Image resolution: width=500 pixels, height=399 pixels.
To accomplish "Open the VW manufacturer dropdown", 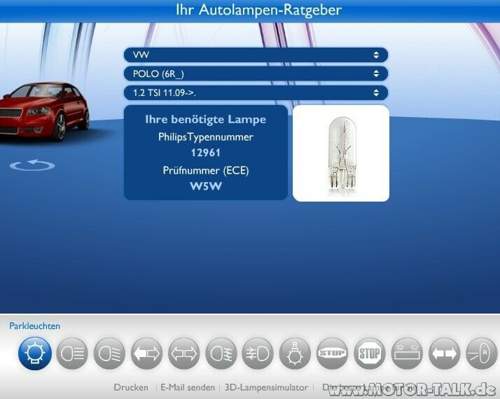I will point(256,55).
